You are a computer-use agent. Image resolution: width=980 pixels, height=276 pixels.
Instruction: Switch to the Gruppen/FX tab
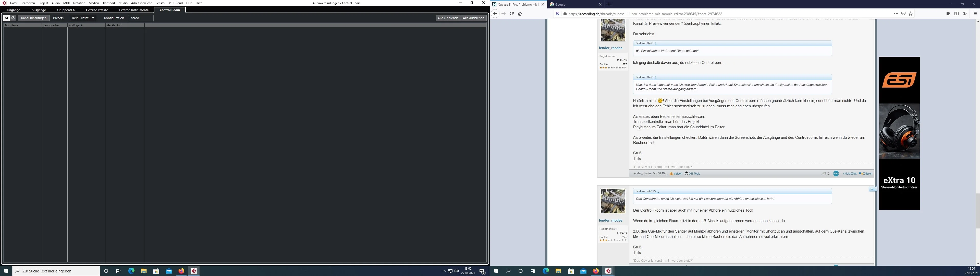click(66, 10)
